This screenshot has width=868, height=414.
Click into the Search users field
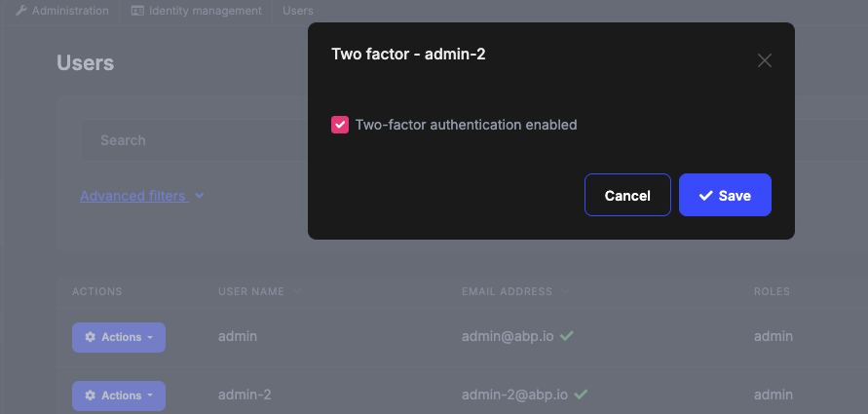[195, 140]
